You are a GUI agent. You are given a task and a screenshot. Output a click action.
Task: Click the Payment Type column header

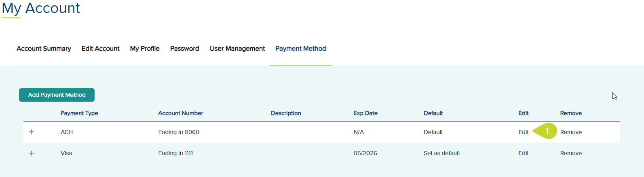(x=79, y=113)
